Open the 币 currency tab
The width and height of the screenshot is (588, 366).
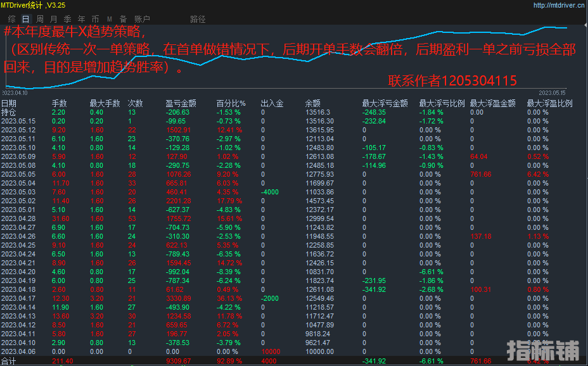click(95, 19)
